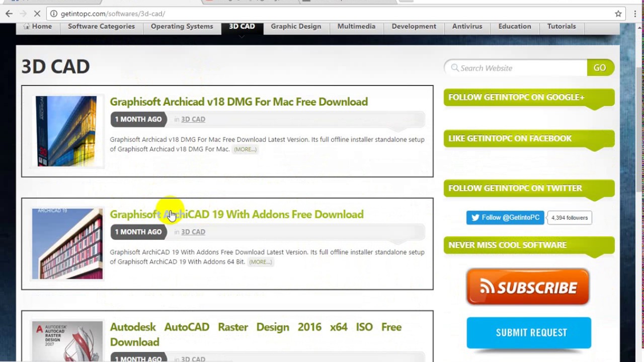Open the Chrome three-dot menu
This screenshot has width=644, height=362.
tap(635, 14)
